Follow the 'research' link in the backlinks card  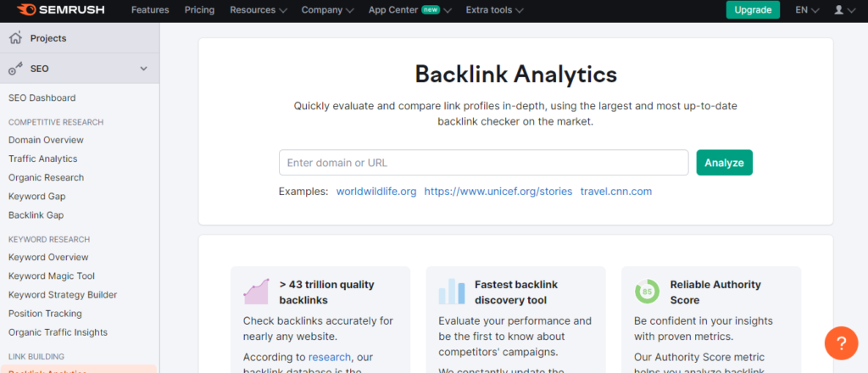tap(330, 357)
